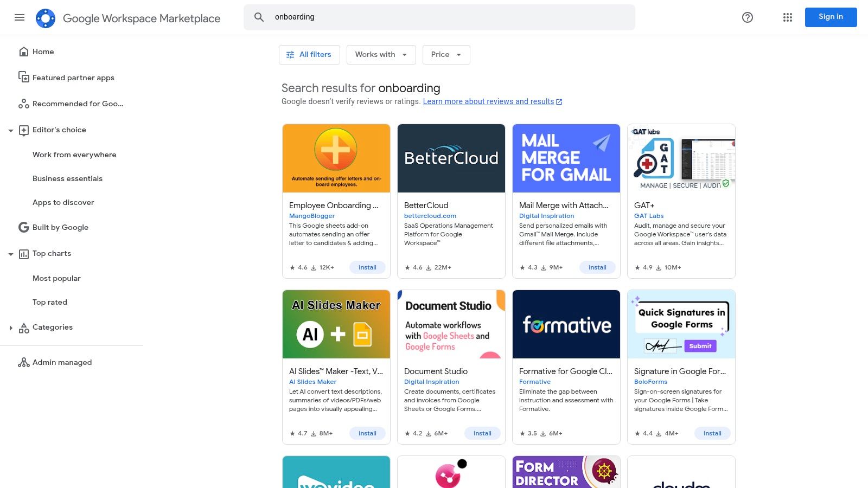Click the GAT+ app title
868x488 pixels.
[x=644, y=206]
